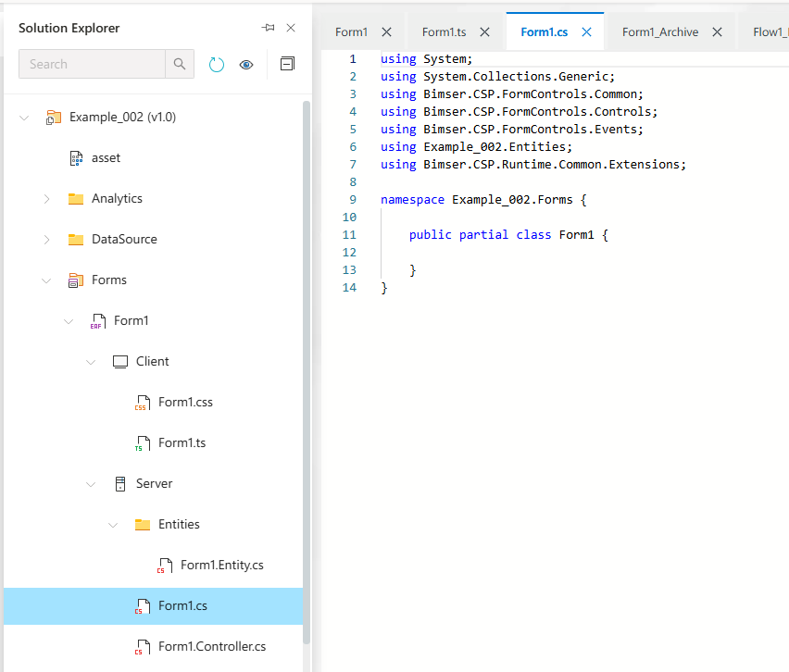This screenshot has height=672, width=789.
Task: Open Form1.Controller.cs from the tree
Action: tap(212, 647)
